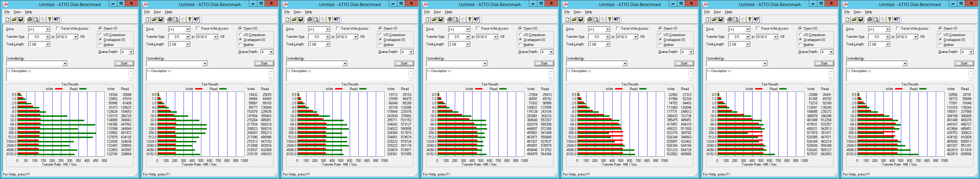The height and width of the screenshot is (179, 980).
Task: Click the Save icon in the fifth ATTO window
Action: point(581,19)
